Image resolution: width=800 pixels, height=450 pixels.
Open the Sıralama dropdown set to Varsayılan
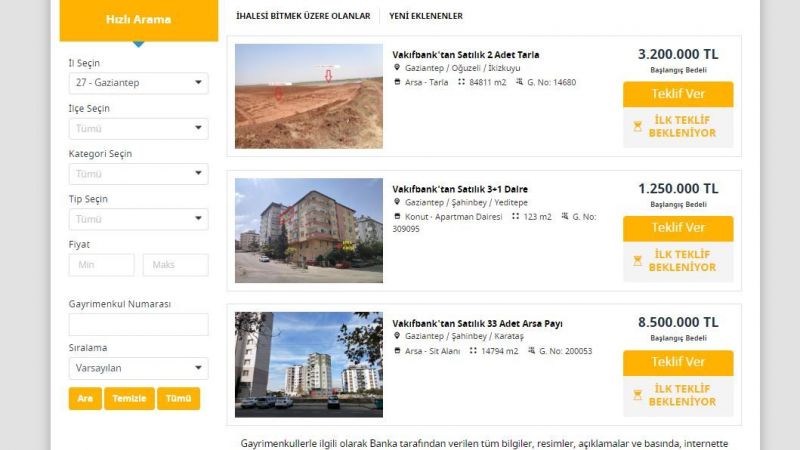(138, 368)
